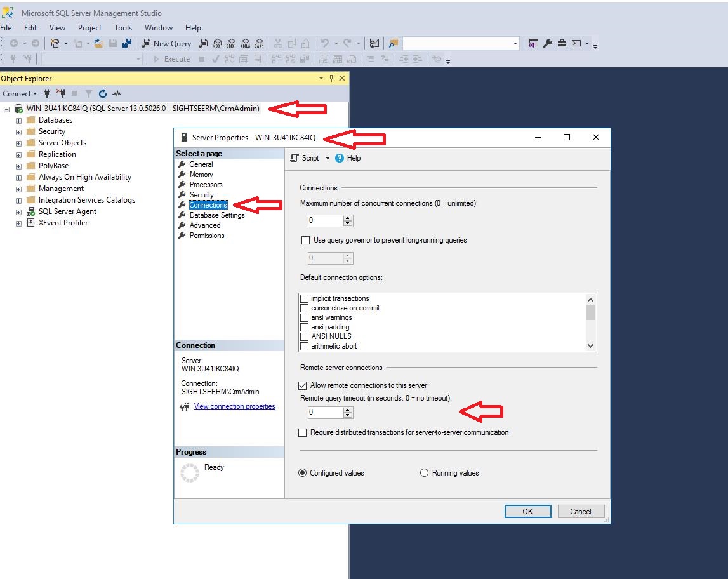Click the Navigate Backward arrow icon
728x579 pixels.
pyautogui.click(x=14, y=43)
